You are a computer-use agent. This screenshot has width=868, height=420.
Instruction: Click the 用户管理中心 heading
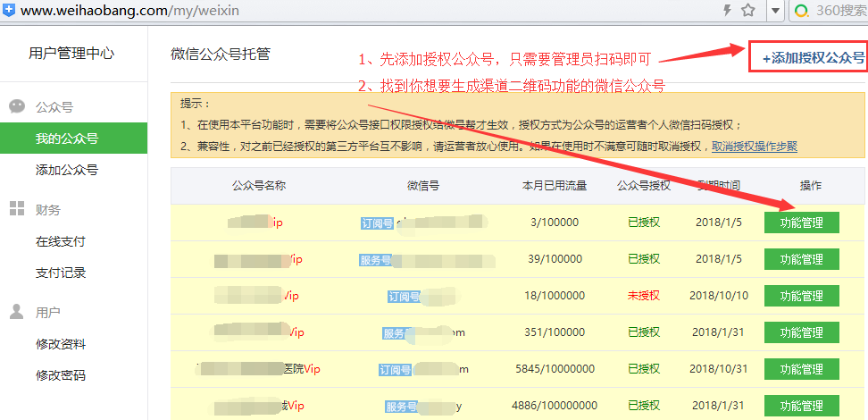click(71, 54)
